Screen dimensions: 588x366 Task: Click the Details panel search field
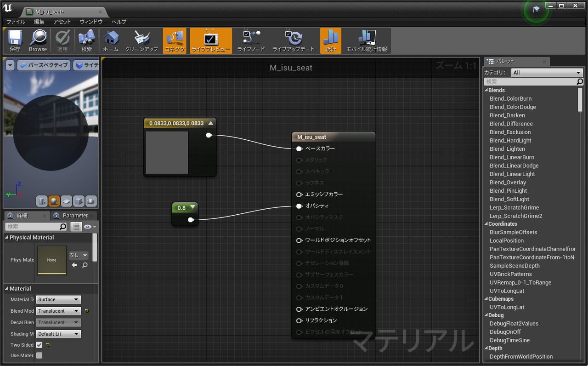[36, 227]
